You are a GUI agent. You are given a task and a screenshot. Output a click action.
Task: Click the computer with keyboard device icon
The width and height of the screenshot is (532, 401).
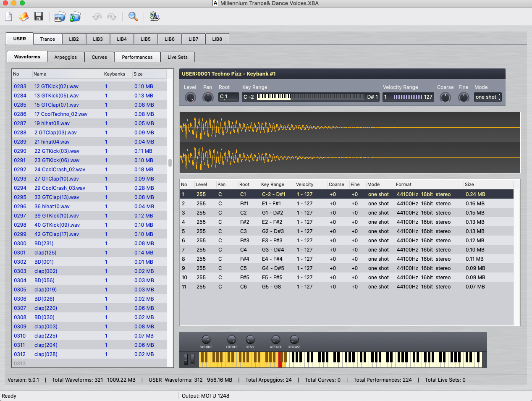(x=155, y=16)
